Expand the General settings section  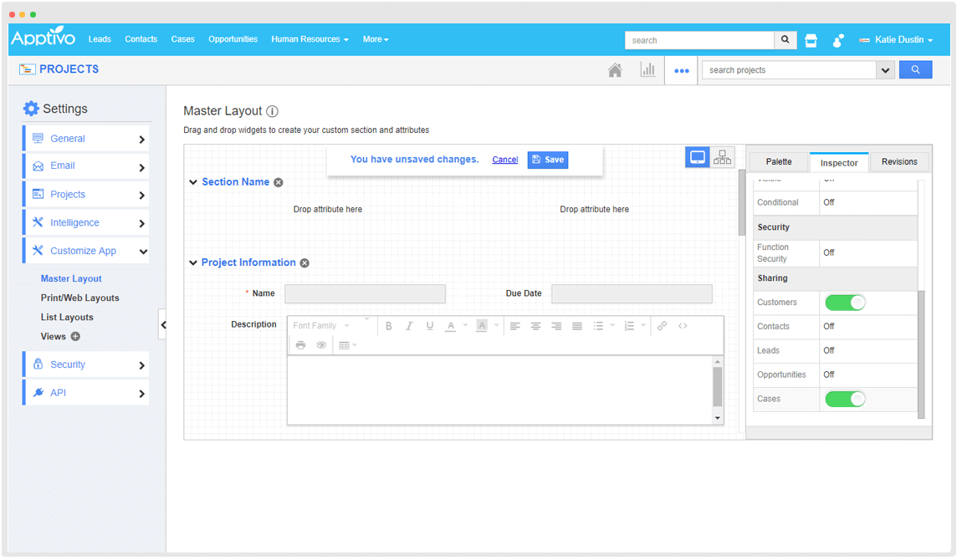click(x=86, y=139)
